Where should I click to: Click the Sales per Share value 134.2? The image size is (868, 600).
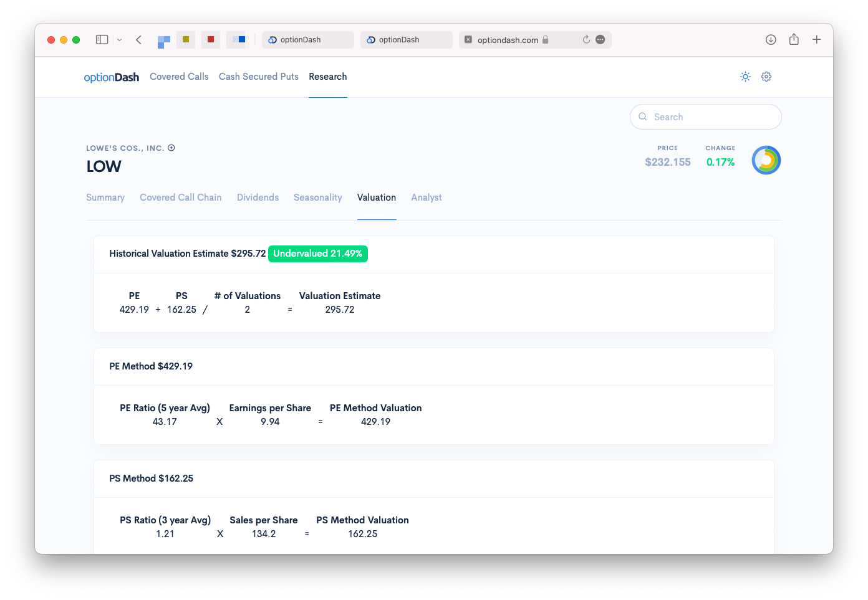(x=264, y=534)
